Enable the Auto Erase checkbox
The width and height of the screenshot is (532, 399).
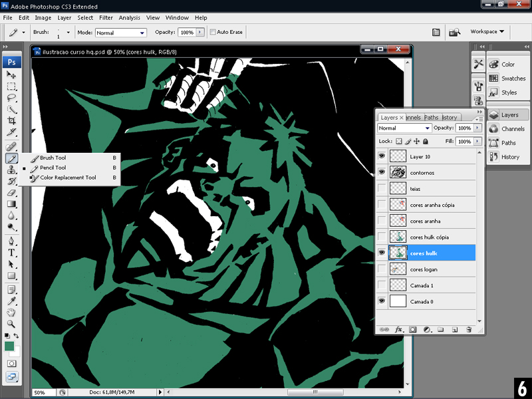click(x=213, y=32)
